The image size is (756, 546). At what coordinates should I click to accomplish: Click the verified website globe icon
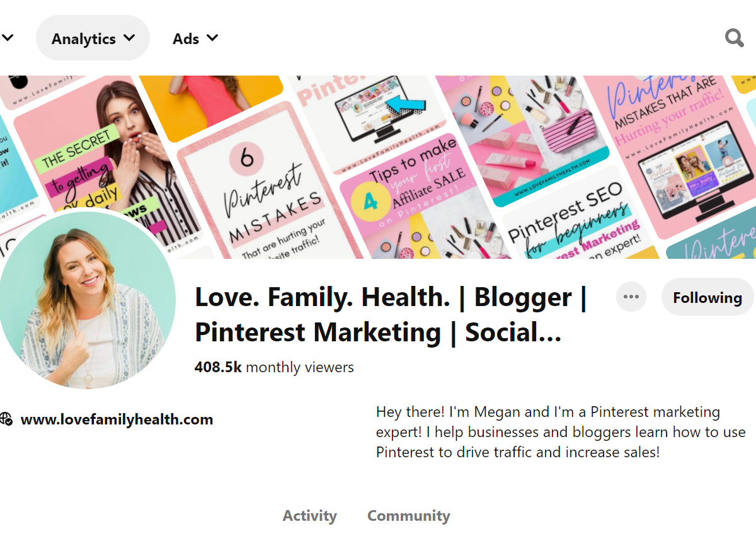point(6,419)
